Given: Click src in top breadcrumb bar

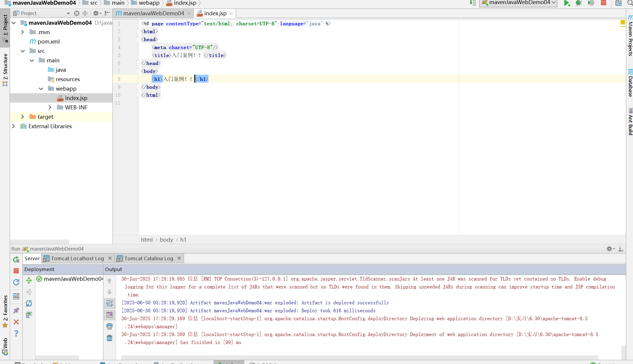Looking at the screenshot, I should (x=90, y=3).
